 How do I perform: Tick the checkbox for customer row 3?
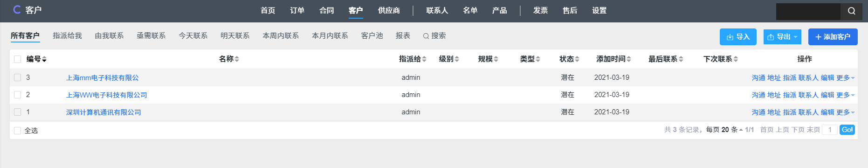coord(18,77)
